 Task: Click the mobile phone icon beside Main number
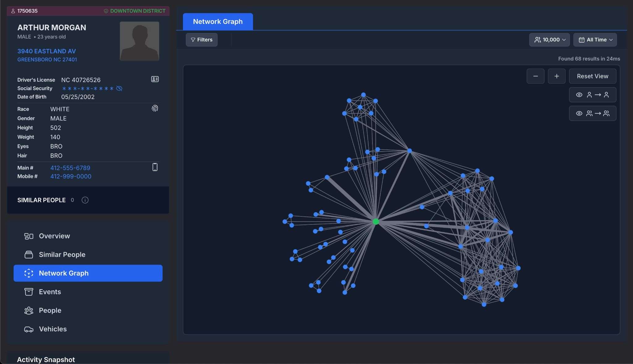tap(155, 167)
